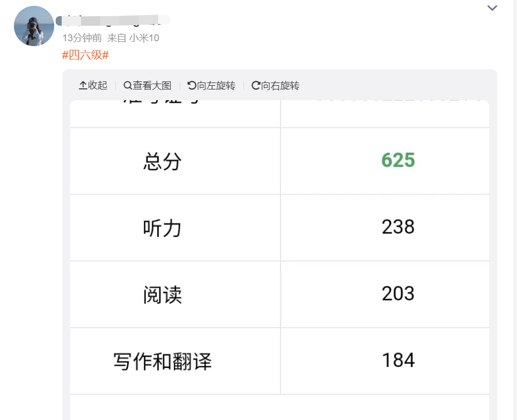The width and height of the screenshot is (517, 420).
Task: Open the #四六级# hashtag topic
Action: click(x=86, y=55)
